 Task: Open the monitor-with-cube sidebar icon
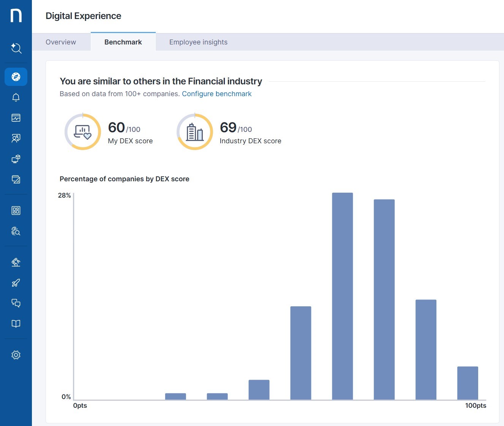(16, 159)
